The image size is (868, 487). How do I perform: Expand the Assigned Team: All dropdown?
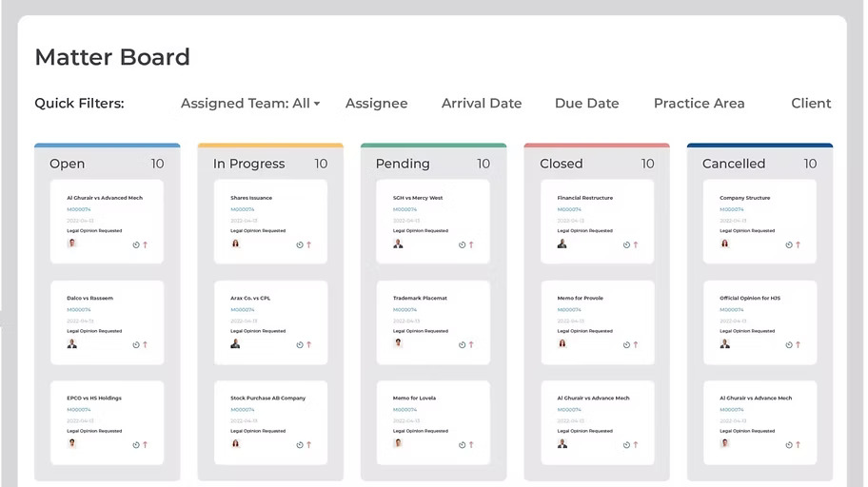click(249, 103)
